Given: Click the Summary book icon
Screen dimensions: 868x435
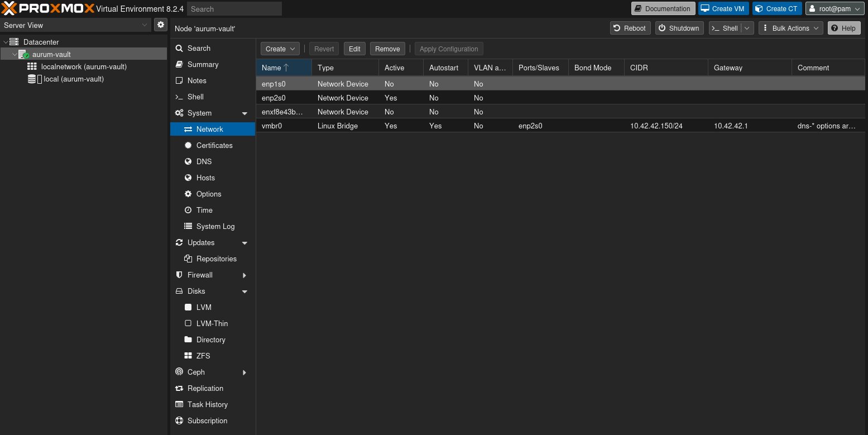Looking at the screenshot, I should point(179,64).
